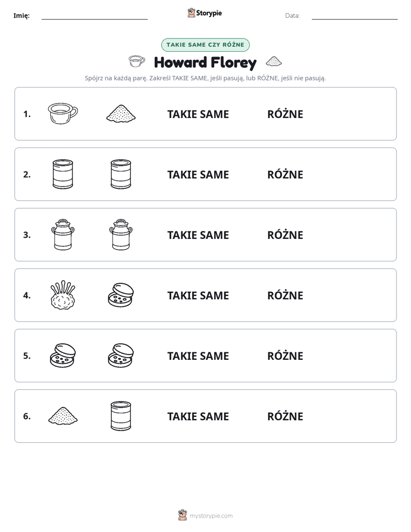Select TAKIE SAME for row 3
The height and width of the screenshot is (532, 411).
[198, 235]
